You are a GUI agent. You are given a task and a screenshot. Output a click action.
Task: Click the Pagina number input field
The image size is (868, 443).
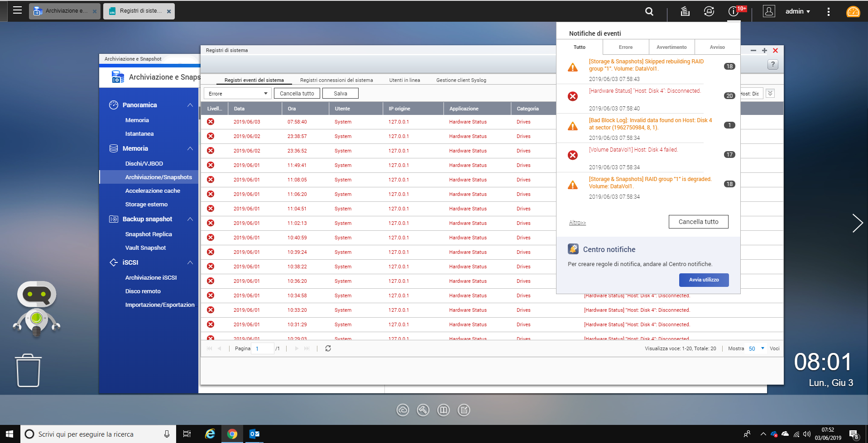[x=262, y=348]
